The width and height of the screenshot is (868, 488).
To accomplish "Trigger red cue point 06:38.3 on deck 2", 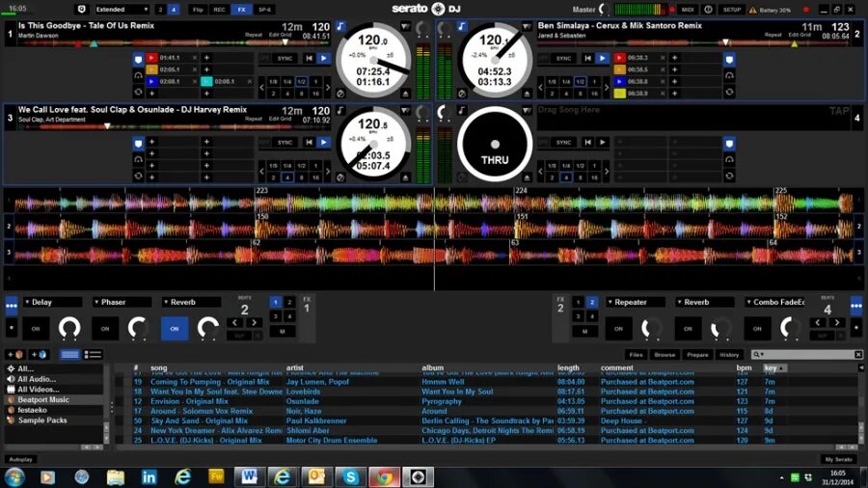I will tap(619, 58).
